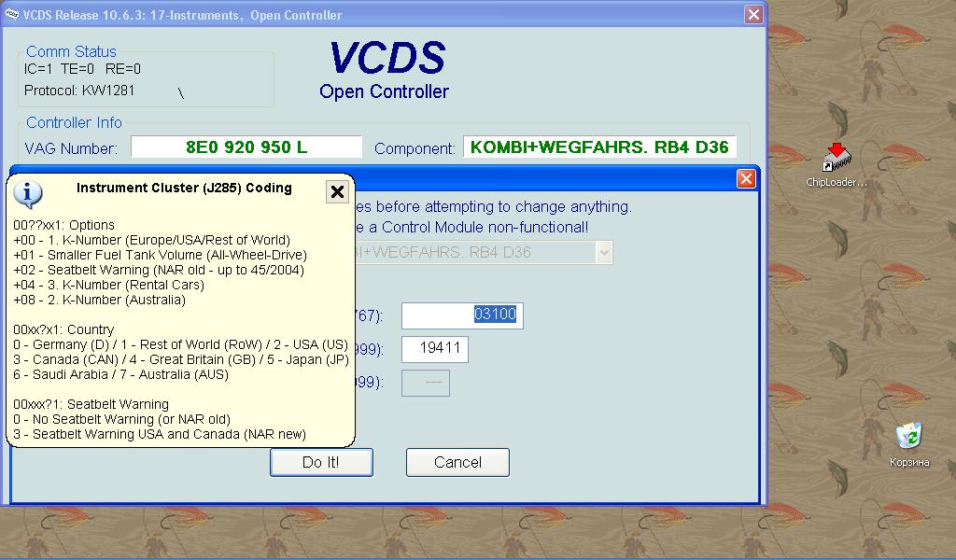Image resolution: width=956 pixels, height=560 pixels.
Task: Click '0 - No Seatbelt Warning (or NAR old)' line
Action: tap(122, 419)
